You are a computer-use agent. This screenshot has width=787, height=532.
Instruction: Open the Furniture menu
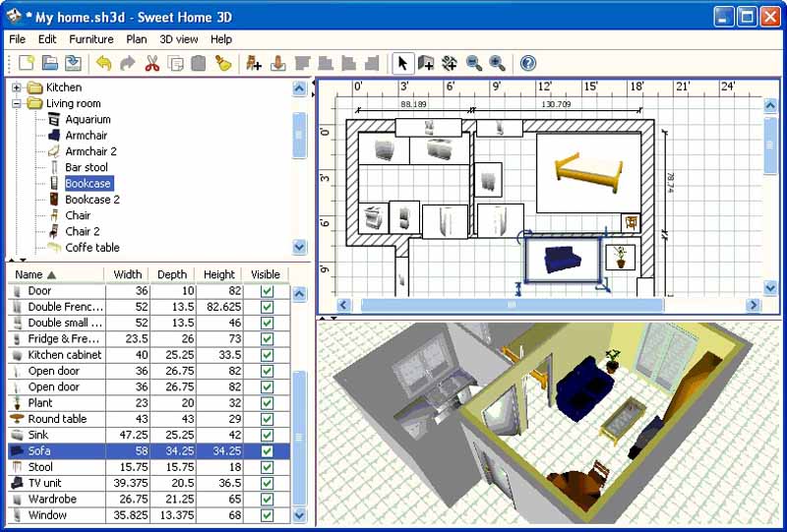coord(91,39)
